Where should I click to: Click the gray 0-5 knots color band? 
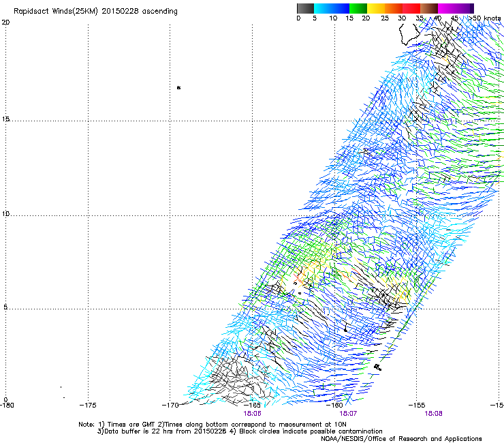click(305, 8)
